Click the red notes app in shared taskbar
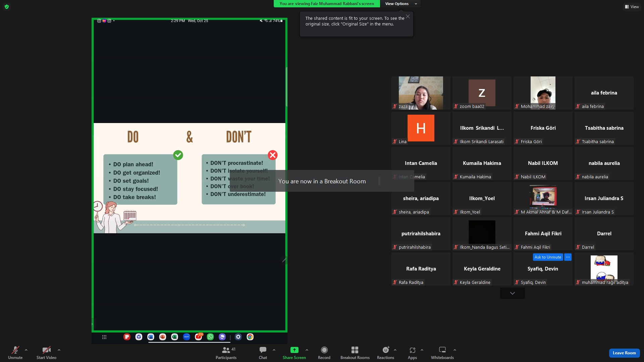Screen dimensions: 644x362 click(x=127, y=337)
